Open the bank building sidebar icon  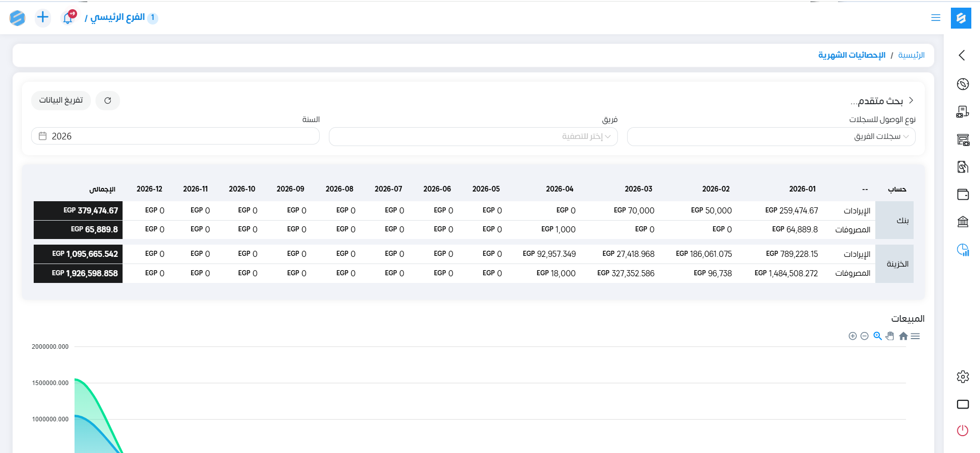(963, 222)
